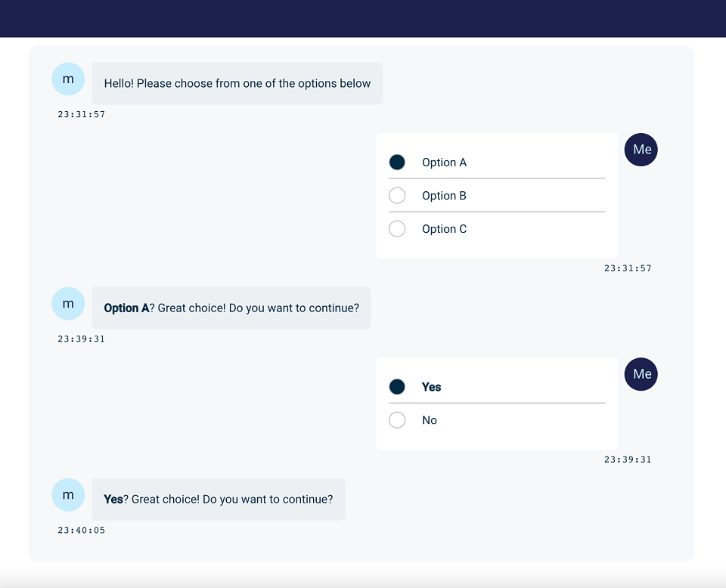
Task: Click the dark navy header bar
Action: 363,18
